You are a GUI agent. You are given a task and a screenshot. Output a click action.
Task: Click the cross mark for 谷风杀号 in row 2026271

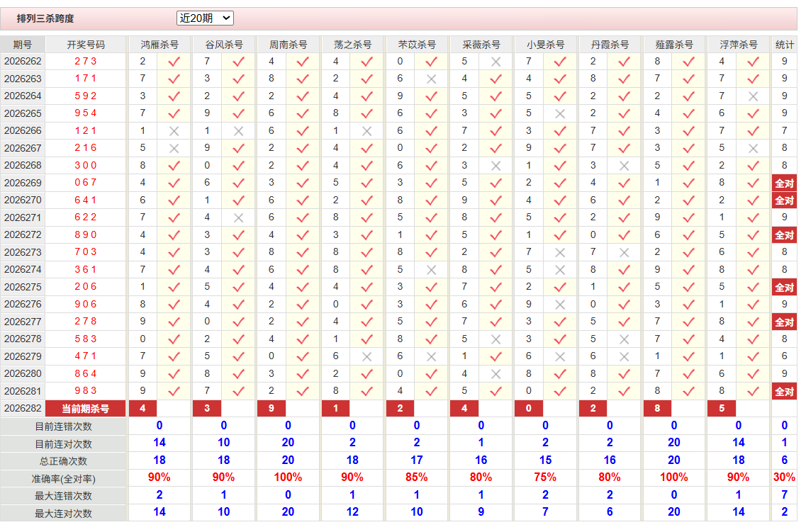[238, 218]
